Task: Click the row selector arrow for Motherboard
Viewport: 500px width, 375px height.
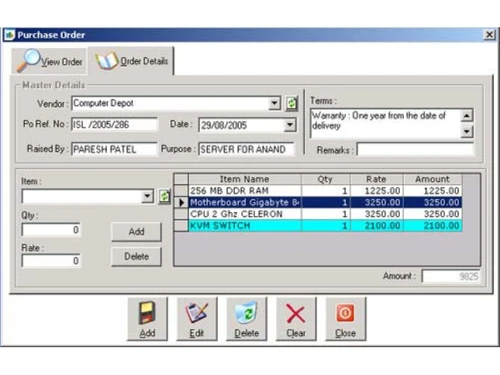Action: [181, 202]
